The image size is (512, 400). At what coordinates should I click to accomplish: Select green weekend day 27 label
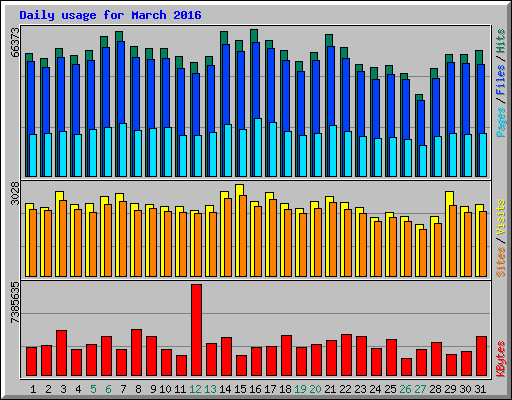(x=420, y=389)
